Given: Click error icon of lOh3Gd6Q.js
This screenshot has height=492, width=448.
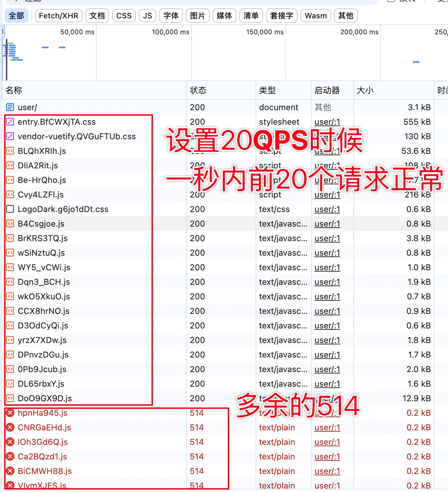Looking at the screenshot, I should [x=10, y=442].
